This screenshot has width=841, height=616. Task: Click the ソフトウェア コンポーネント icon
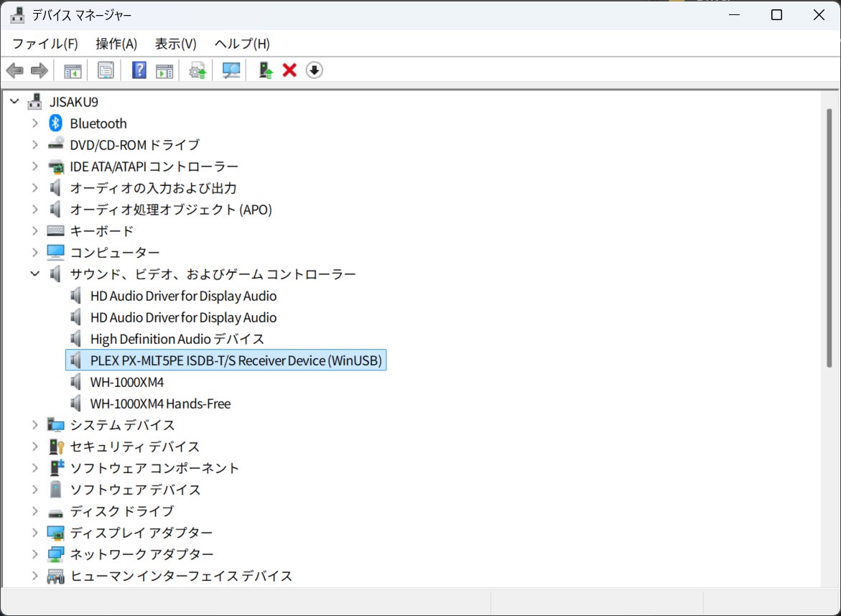(56, 467)
